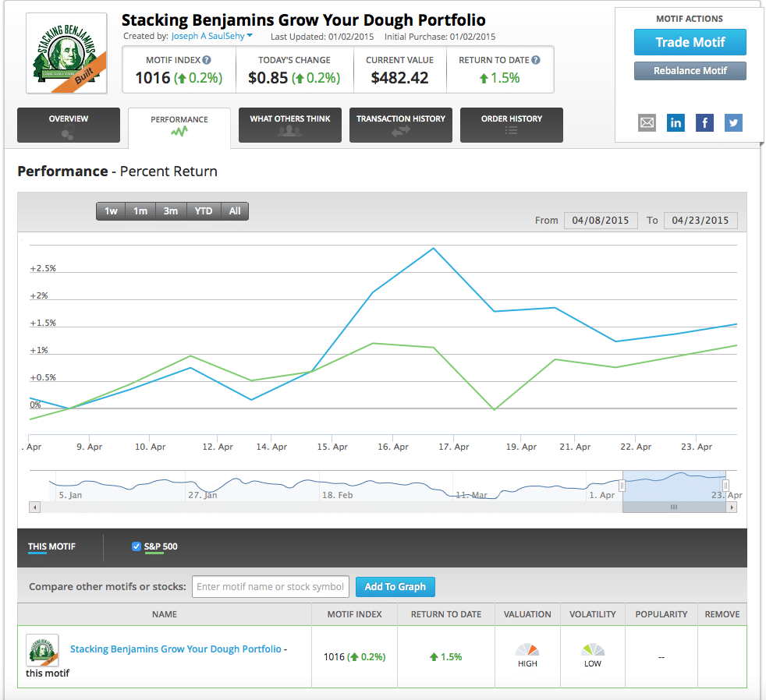766x700 pixels.
Task: Select the Performance tab
Action: [x=179, y=126]
